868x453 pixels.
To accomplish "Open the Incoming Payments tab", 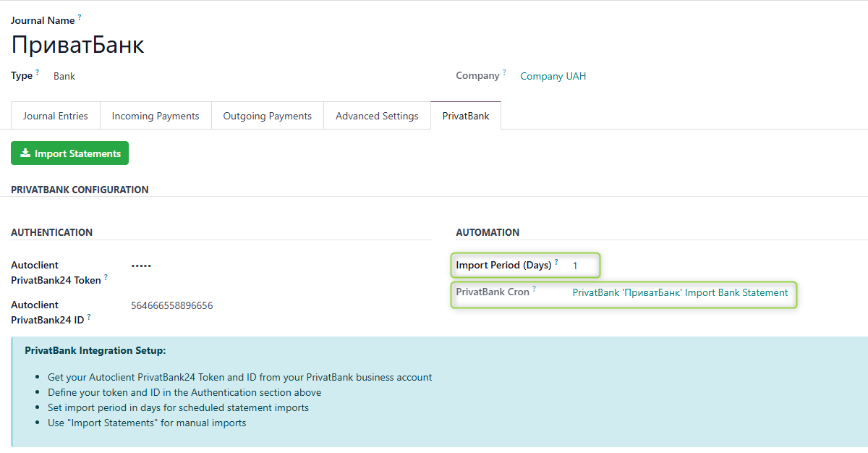I will pyautogui.click(x=155, y=115).
